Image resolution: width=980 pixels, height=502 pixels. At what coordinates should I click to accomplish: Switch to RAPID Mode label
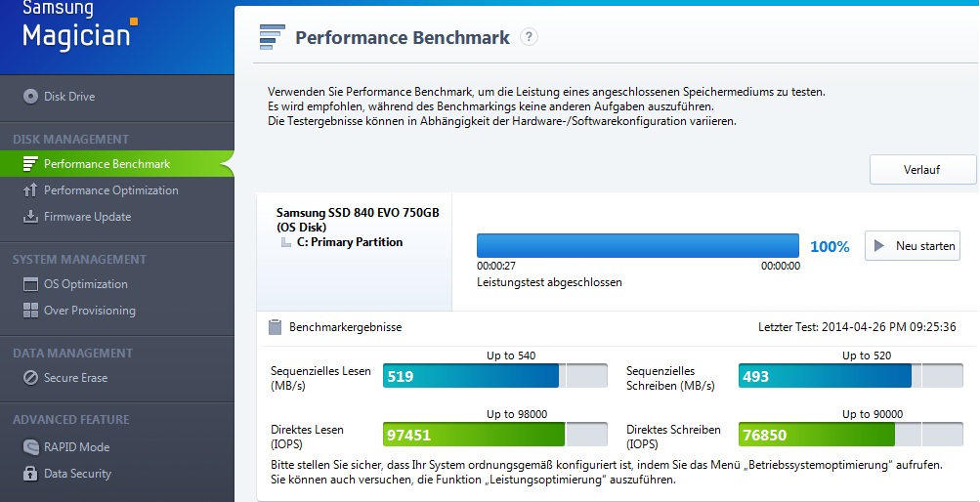click(x=76, y=447)
